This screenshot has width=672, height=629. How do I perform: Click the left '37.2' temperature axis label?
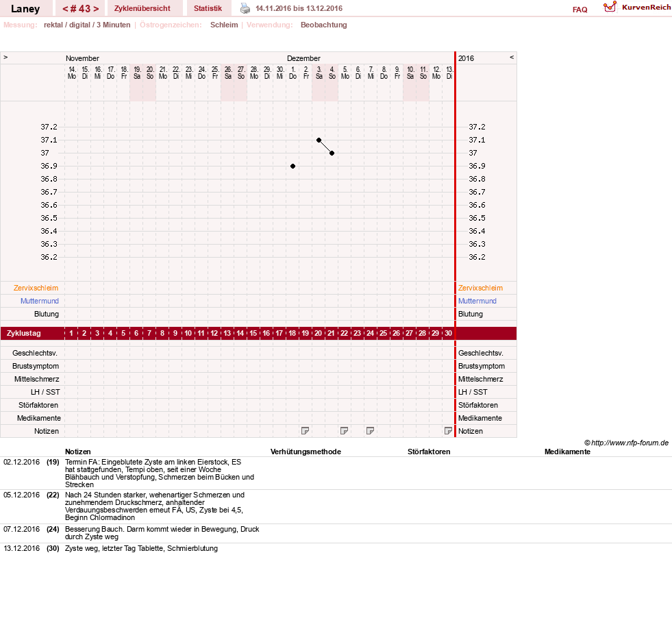pos(49,127)
